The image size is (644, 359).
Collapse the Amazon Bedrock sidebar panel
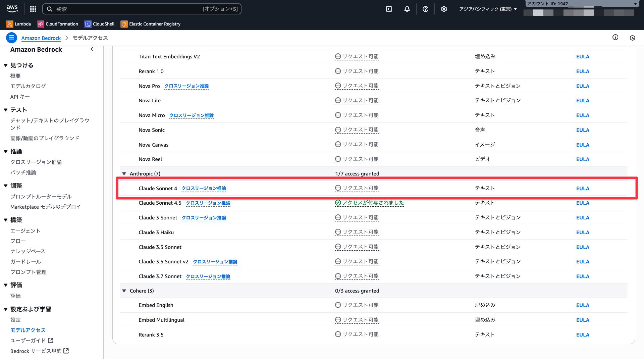[x=92, y=49]
